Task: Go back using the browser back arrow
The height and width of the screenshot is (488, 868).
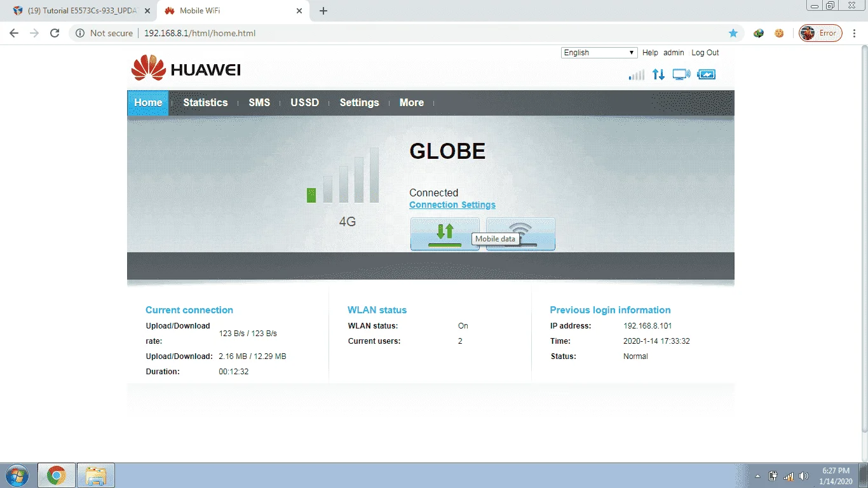Action: [14, 33]
